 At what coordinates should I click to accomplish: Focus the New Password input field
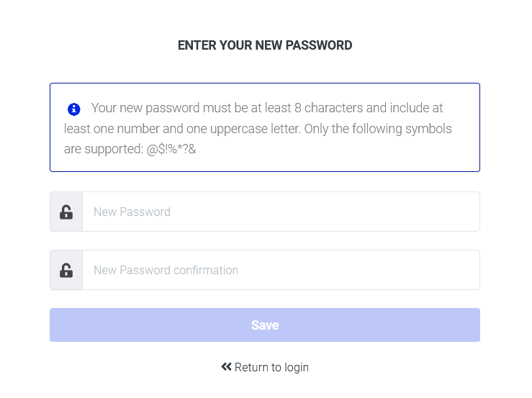click(x=281, y=212)
